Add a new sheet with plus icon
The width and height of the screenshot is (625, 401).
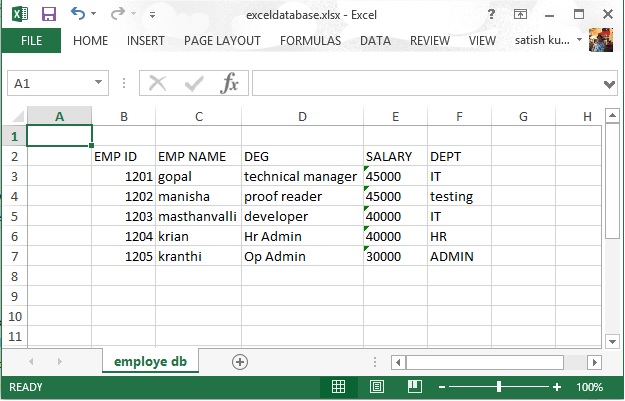(x=239, y=361)
